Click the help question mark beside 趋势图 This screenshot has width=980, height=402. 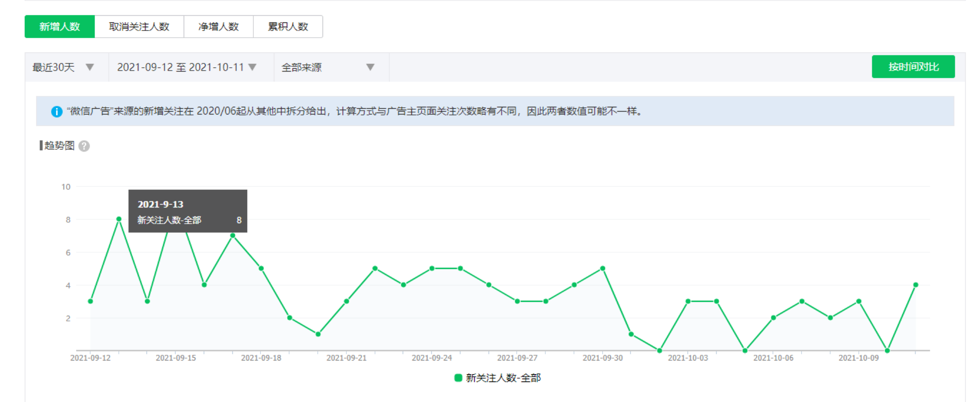point(84,146)
